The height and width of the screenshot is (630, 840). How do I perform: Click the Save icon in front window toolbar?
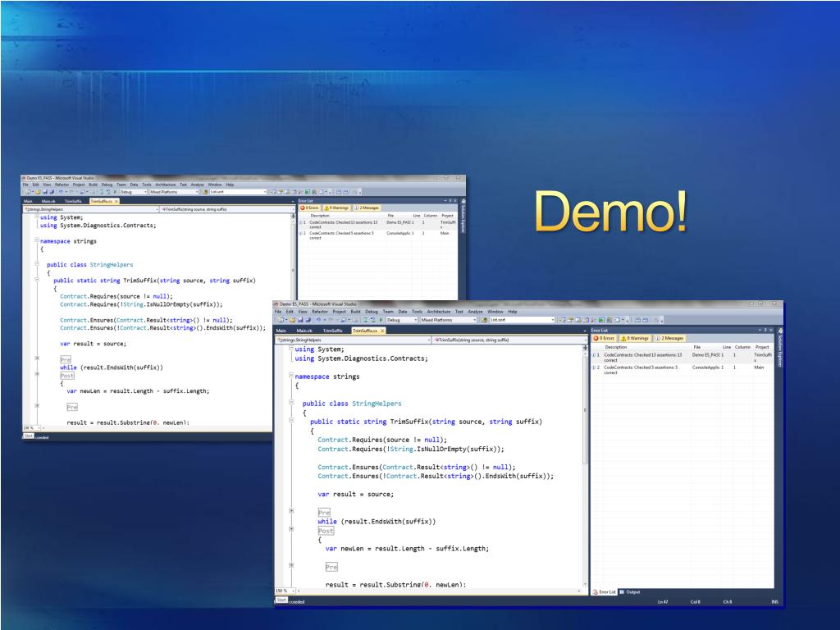[300, 320]
